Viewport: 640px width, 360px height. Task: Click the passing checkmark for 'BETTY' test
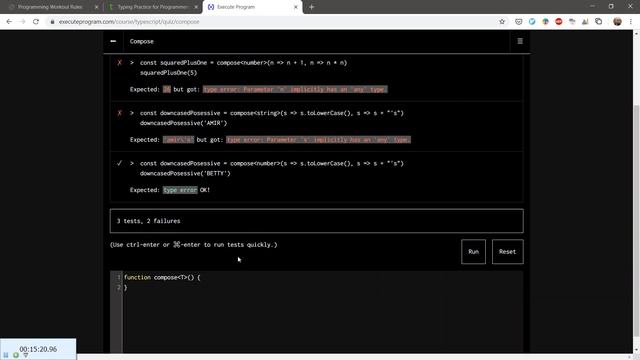click(x=119, y=163)
